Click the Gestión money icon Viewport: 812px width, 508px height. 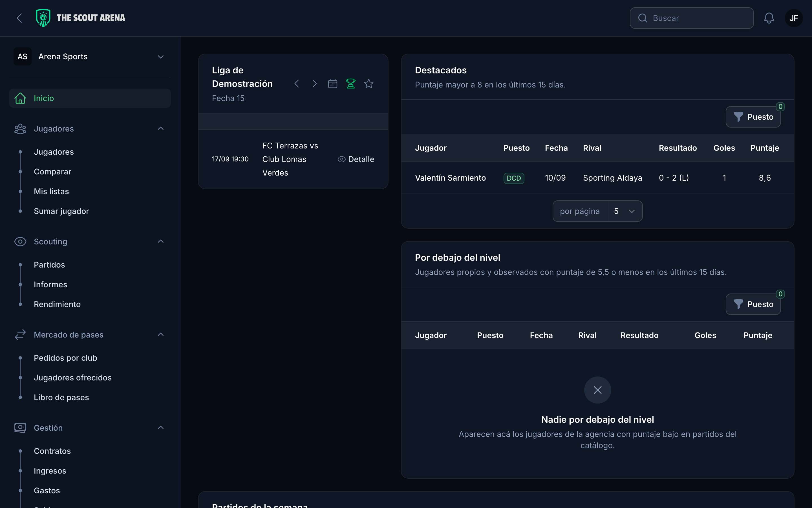pyautogui.click(x=20, y=428)
